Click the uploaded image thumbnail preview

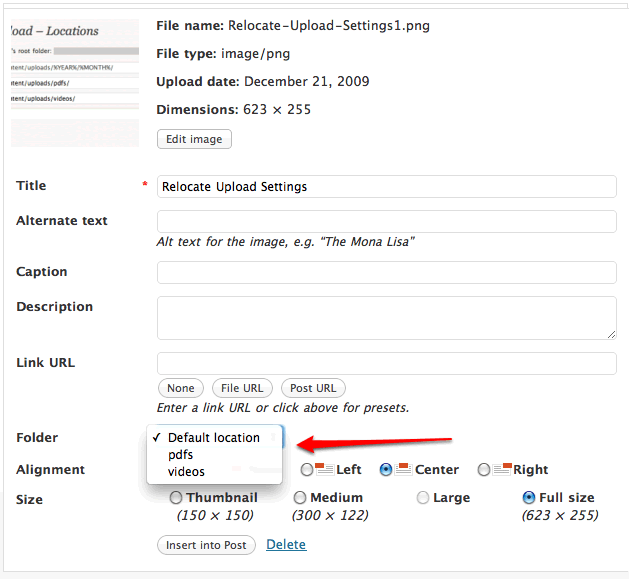click(x=74, y=83)
